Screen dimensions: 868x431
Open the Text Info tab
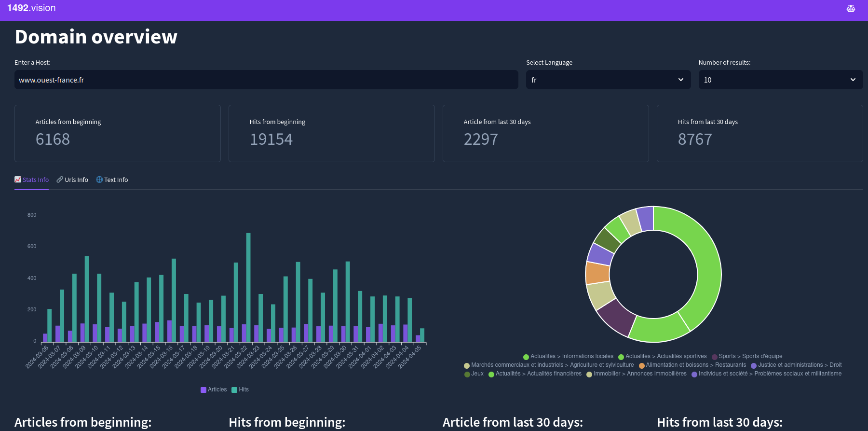tap(112, 180)
